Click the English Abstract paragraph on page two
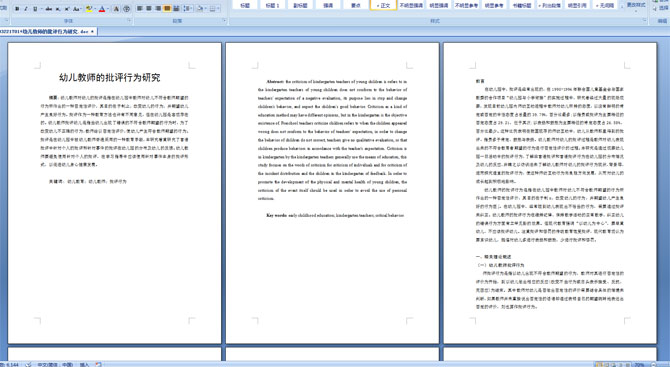 click(332, 140)
